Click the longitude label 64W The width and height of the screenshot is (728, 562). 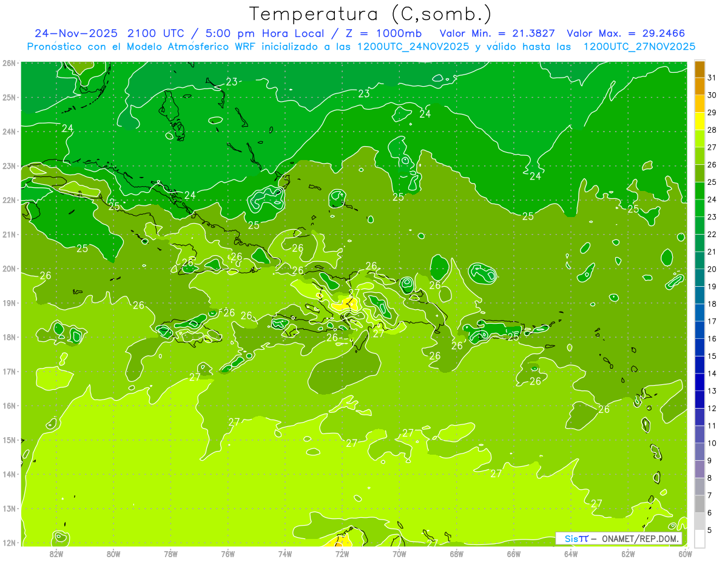(x=571, y=554)
